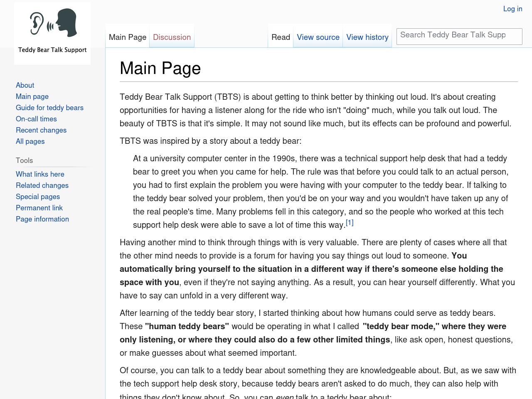Open What links here tool
The width and height of the screenshot is (532, 399).
click(x=40, y=174)
